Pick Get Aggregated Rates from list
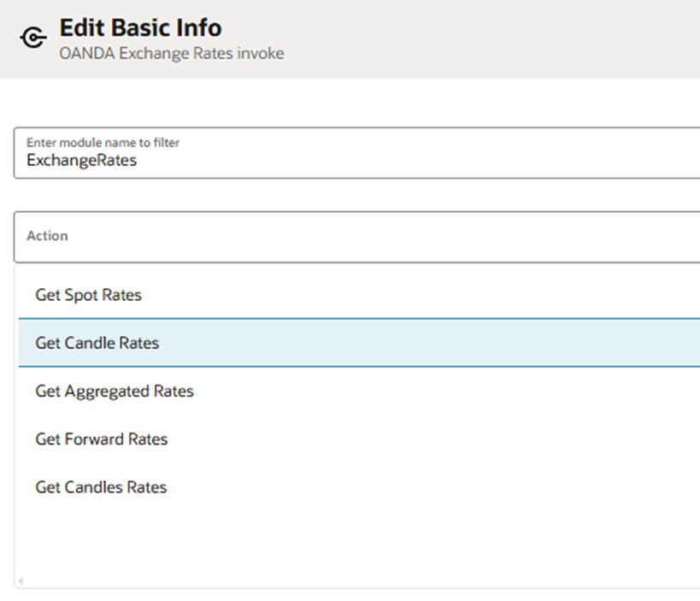This screenshot has height=601, width=700. click(115, 392)
